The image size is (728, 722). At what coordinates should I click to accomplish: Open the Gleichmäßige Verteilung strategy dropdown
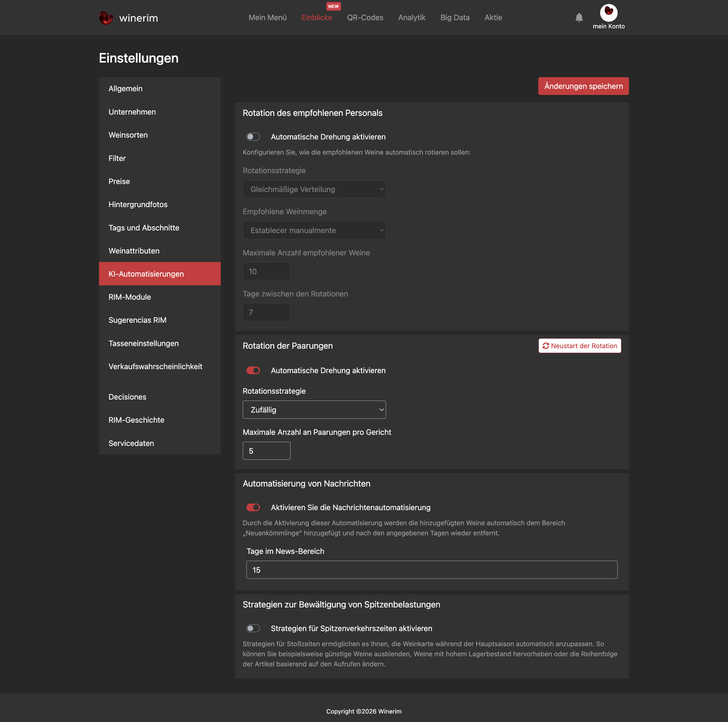click(314, 189)
